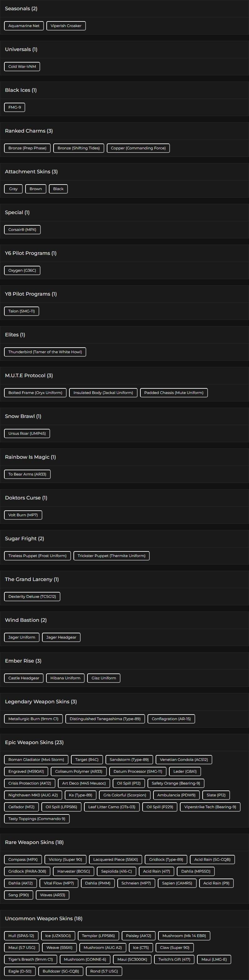This screenshot has height=980, width=249.
Task: Click the Twitch's Gift (417) tag
Action: [174, 959]
